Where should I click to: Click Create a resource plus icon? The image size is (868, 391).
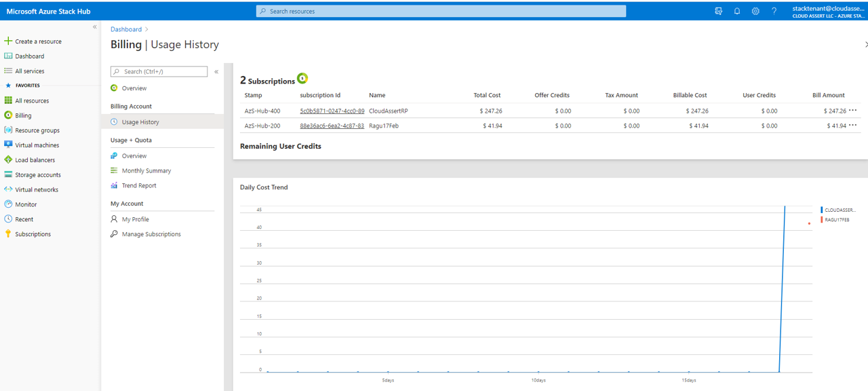[x=8, y=41]
